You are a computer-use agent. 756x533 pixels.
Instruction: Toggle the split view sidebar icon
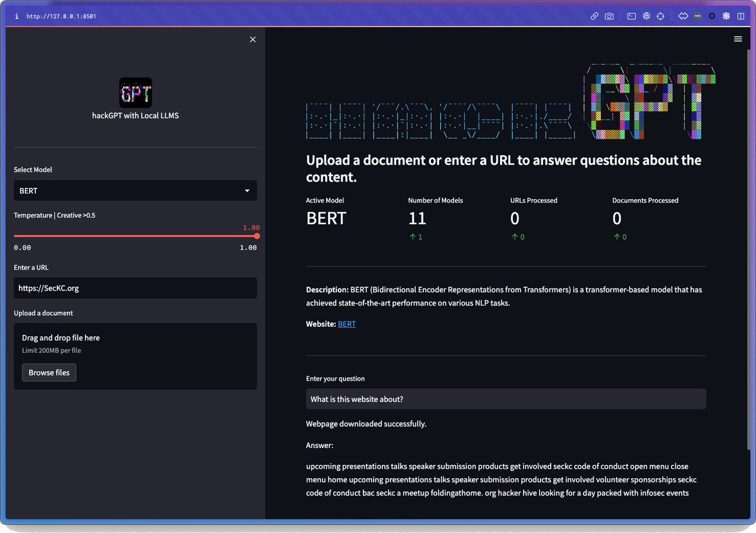click(x=740, y=16)
